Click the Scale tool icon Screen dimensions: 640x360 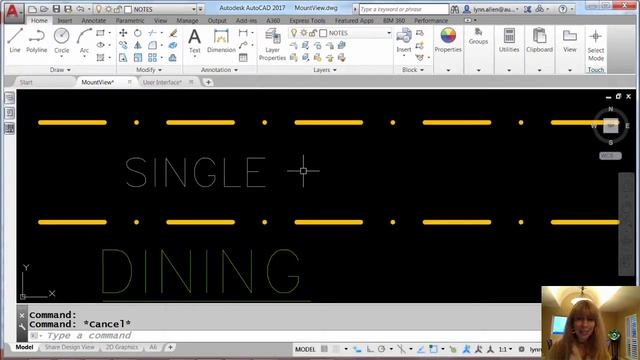click(x=138, y=58)
